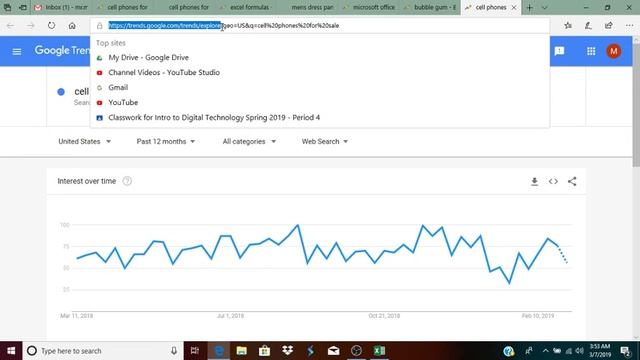This screenshot has height=360, width=640.
Task: Open the Mail app from taskbar
Action: click(333, 351)
